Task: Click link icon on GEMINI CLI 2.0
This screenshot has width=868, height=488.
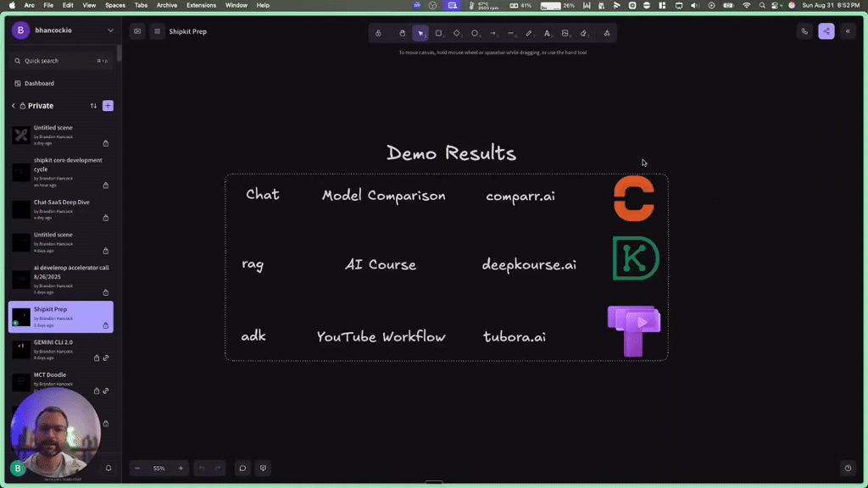Action: (x=106, y=358)
